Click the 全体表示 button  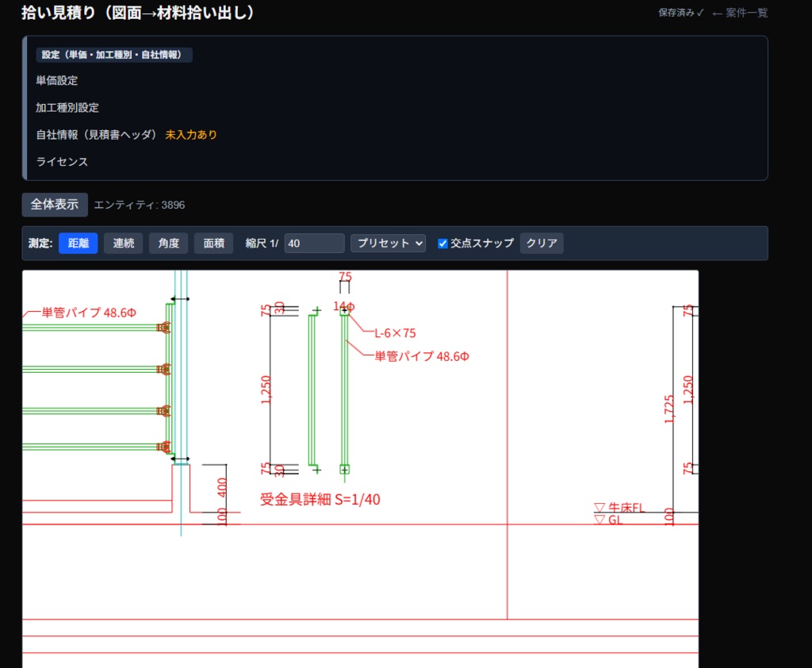pos(55,205)
